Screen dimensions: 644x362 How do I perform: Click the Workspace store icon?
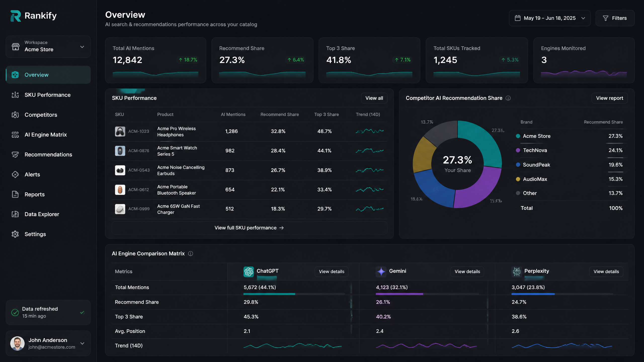point(16,47)
